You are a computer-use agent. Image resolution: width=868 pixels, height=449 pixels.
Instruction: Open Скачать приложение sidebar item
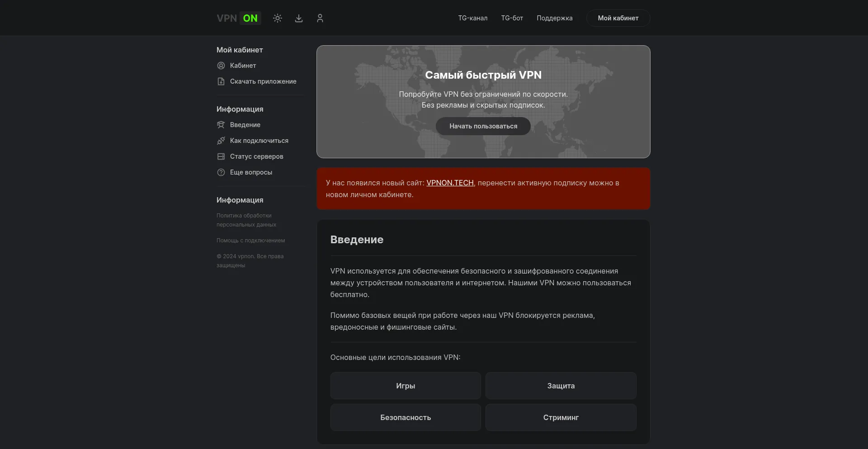(x=263, y=81)
